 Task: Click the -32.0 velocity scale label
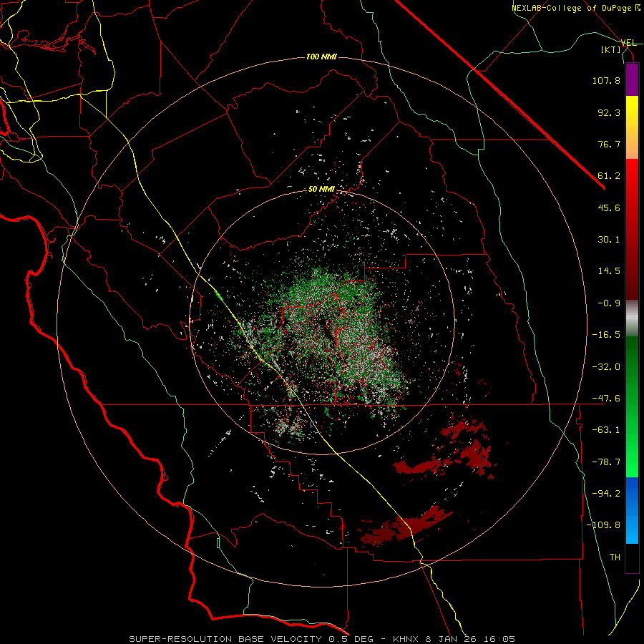point(606,367)
